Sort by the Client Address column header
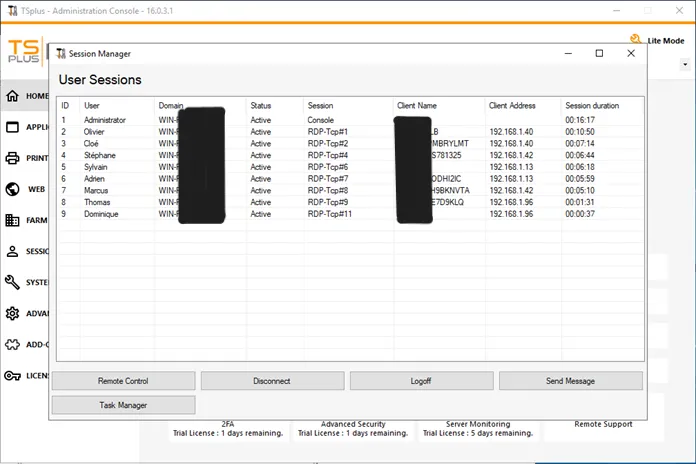Viewport: 696px width, 464px height. click(512, 106)
